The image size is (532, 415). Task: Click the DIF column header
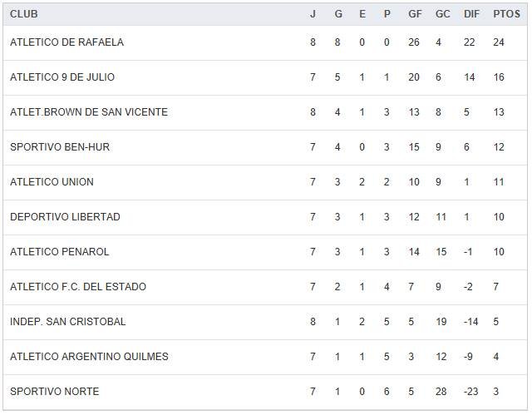tap(472, 14)
